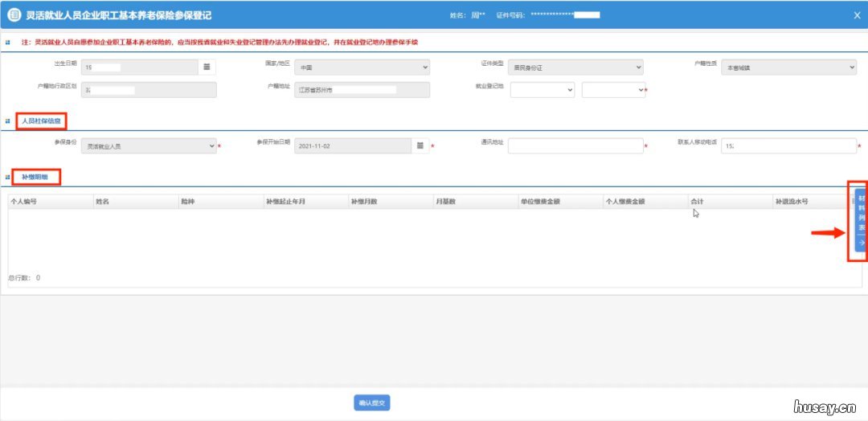Click the red 注 notice text line
This screenshot has height=421, width=868.
click(219, 42)
